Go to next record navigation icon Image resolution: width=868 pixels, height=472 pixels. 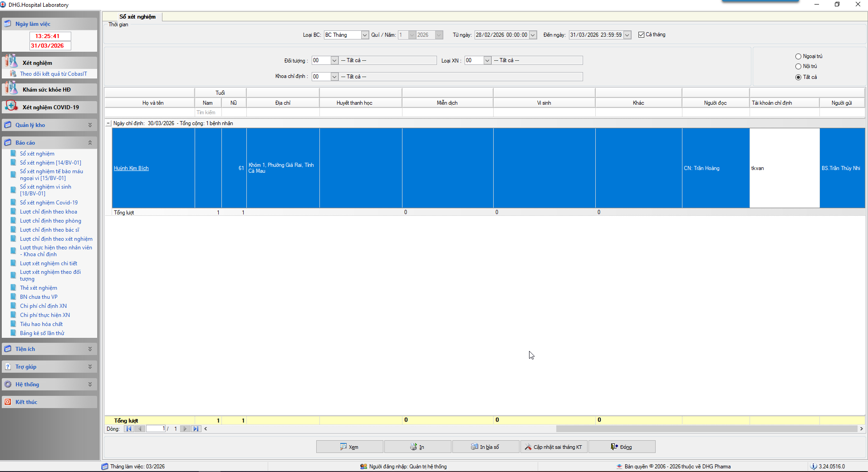tap(185, 428)
